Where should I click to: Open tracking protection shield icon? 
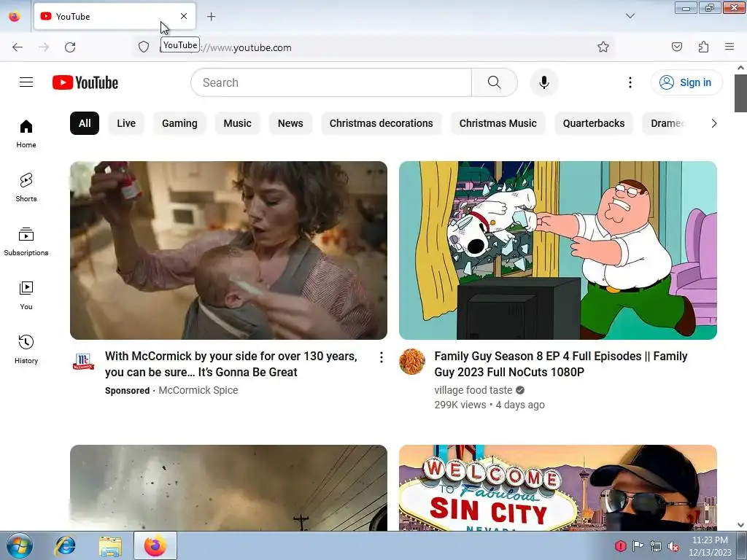[x=144, y=47]
